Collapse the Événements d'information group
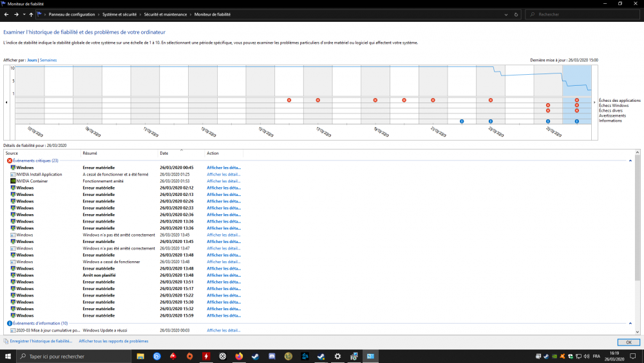The width and height of the screenshot is (644, 363). pyautogui.click(x=631, y=323)
